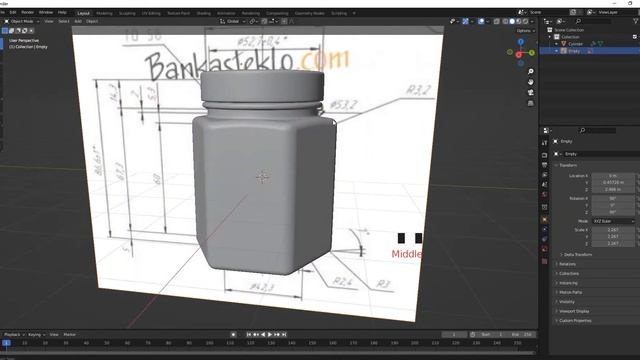Switch perspective/orthographic grid icon

pos(531,103)
